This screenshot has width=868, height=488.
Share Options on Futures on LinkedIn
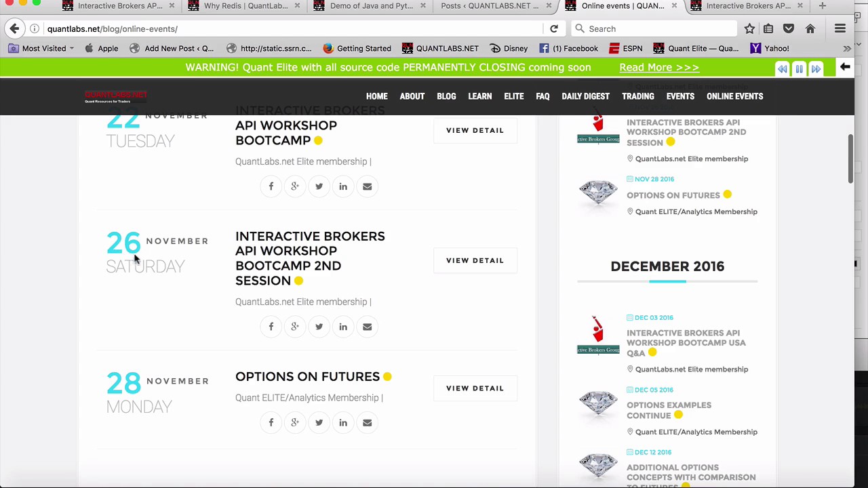[x=343, y=423]
